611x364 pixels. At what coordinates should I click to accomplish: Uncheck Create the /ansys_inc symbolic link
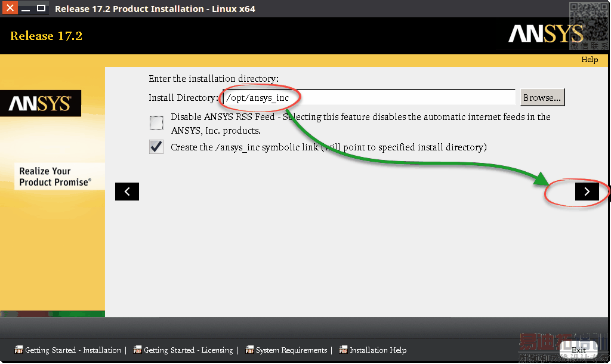(x=156, y=147)
